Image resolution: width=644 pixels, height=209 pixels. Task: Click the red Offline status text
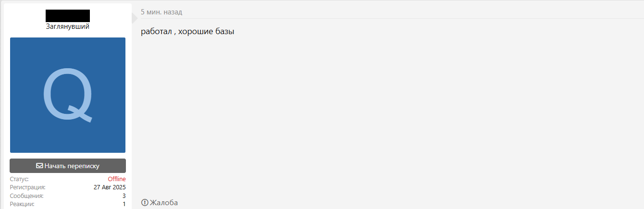[x=117, y=179]
